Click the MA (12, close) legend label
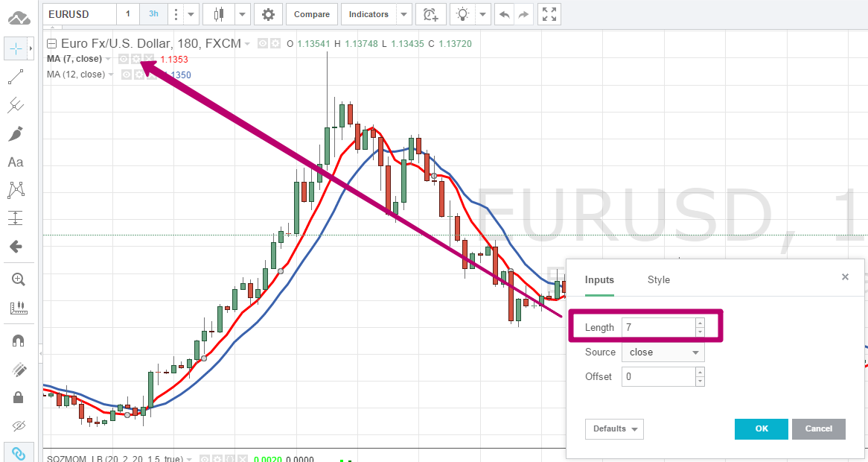Screen dimensions: 868x462 pos(76,75)
